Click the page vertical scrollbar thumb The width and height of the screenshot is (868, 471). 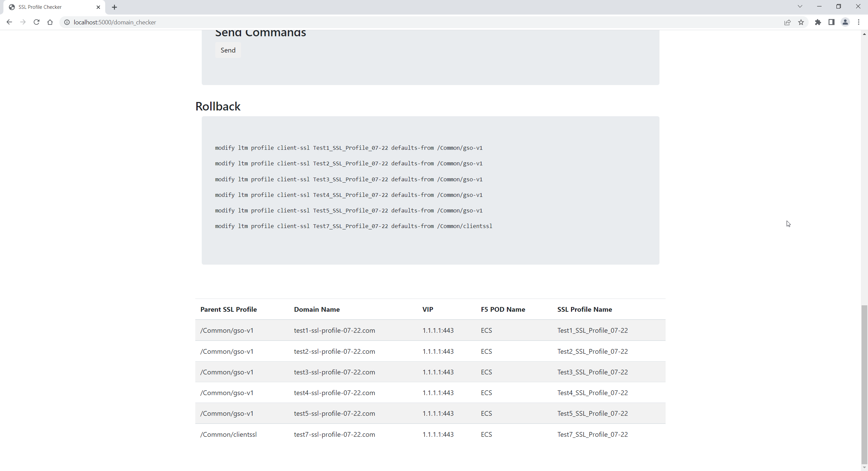(x=864, y=385)
